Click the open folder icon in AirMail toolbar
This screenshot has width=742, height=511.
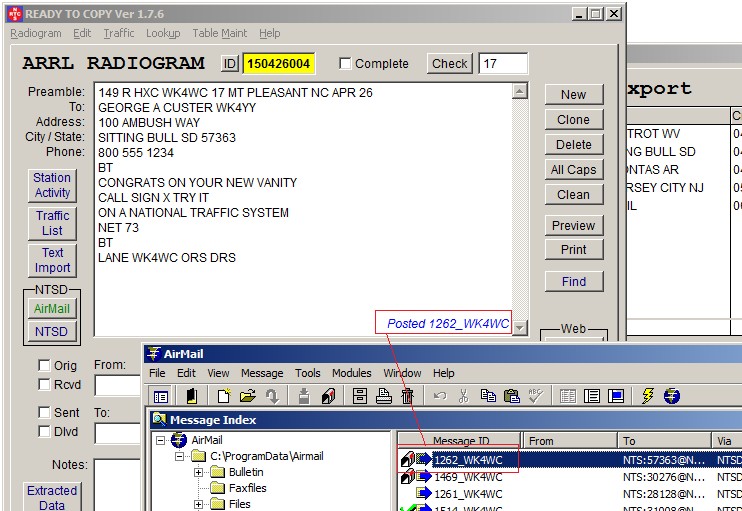click(247, 396)
